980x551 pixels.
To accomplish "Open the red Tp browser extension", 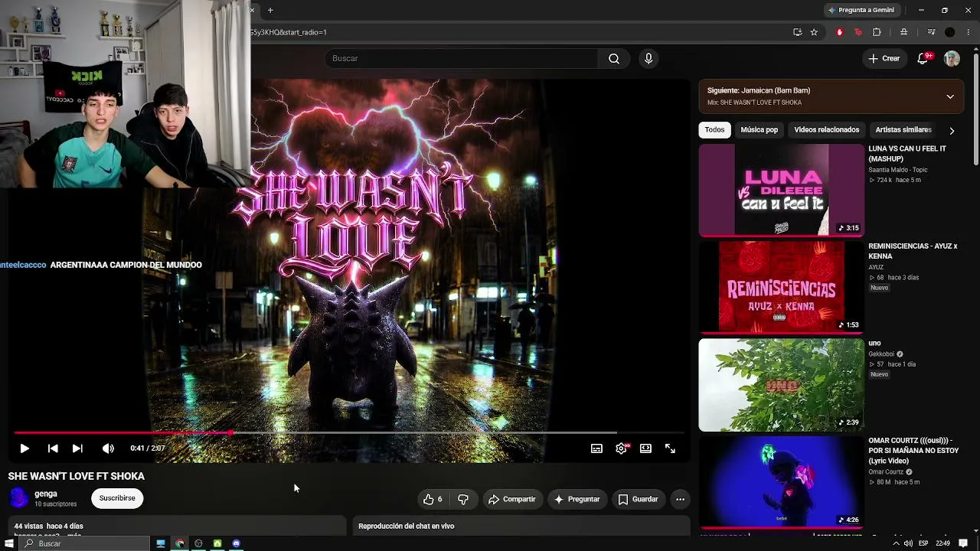I will click(857, 32).
